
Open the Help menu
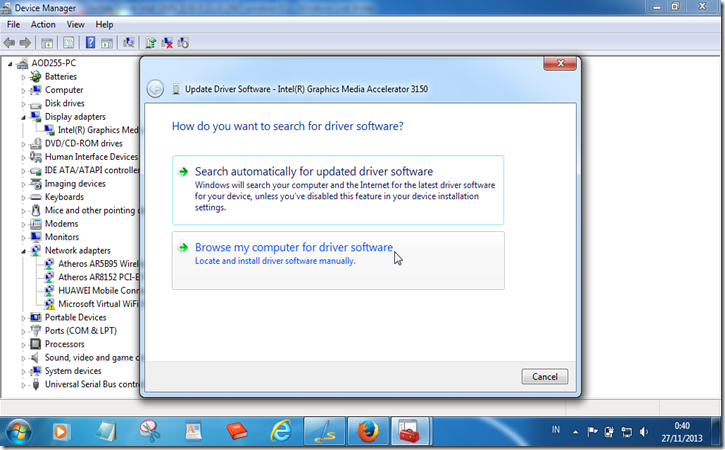point(104,25)
